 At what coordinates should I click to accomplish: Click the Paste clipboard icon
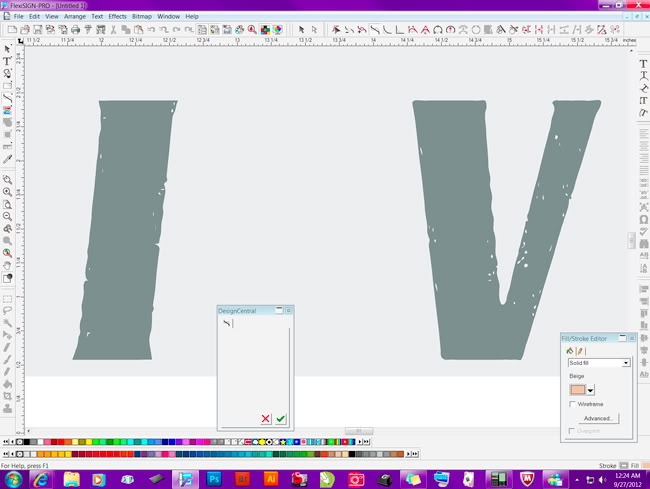click(138, 29)
